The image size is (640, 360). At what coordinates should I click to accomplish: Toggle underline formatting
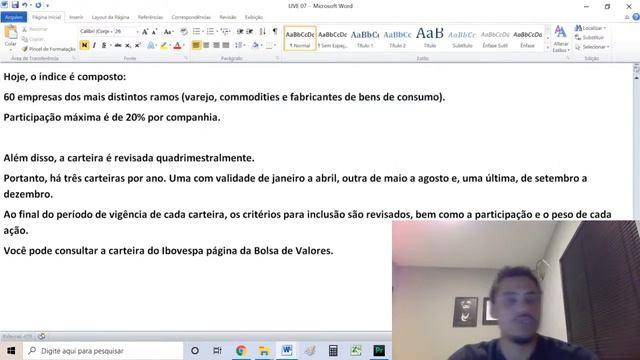click(x=104, y=45)
